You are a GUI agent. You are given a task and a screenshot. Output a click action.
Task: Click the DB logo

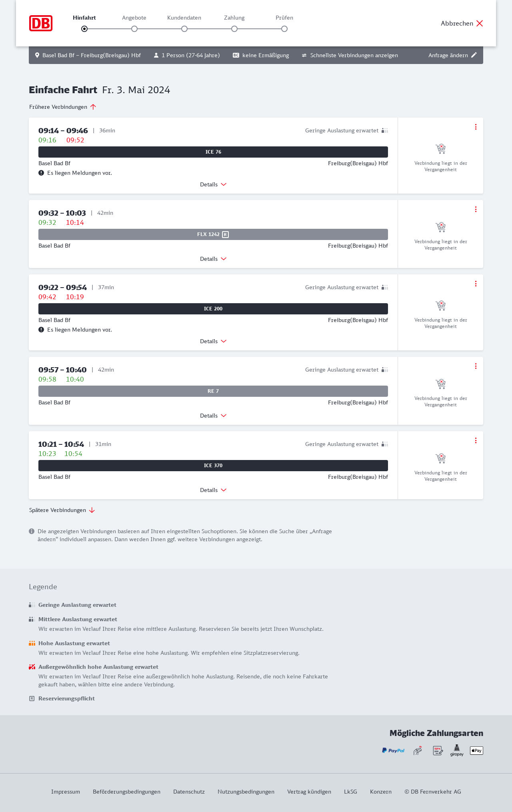(x=41, y=23)
